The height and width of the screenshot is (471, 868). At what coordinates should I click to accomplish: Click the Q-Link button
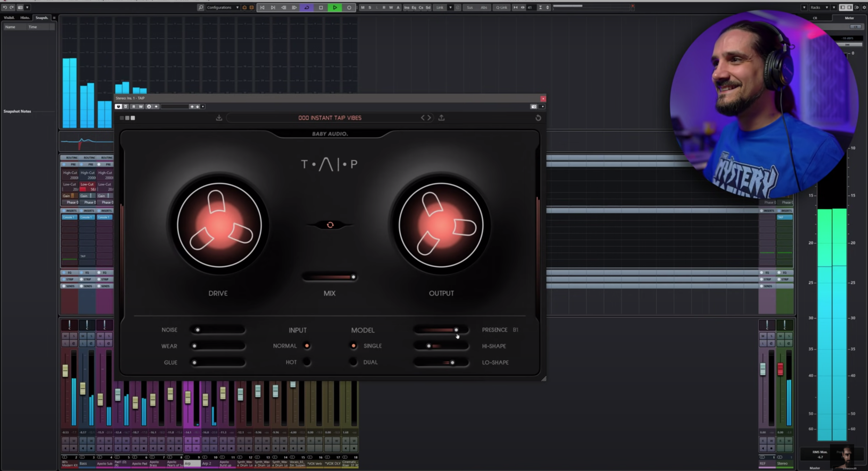tap(501, 7)
